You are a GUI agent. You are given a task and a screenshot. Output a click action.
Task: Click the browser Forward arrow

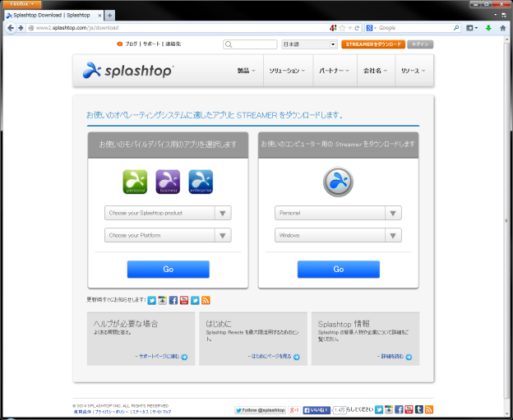tap(21, 28)
